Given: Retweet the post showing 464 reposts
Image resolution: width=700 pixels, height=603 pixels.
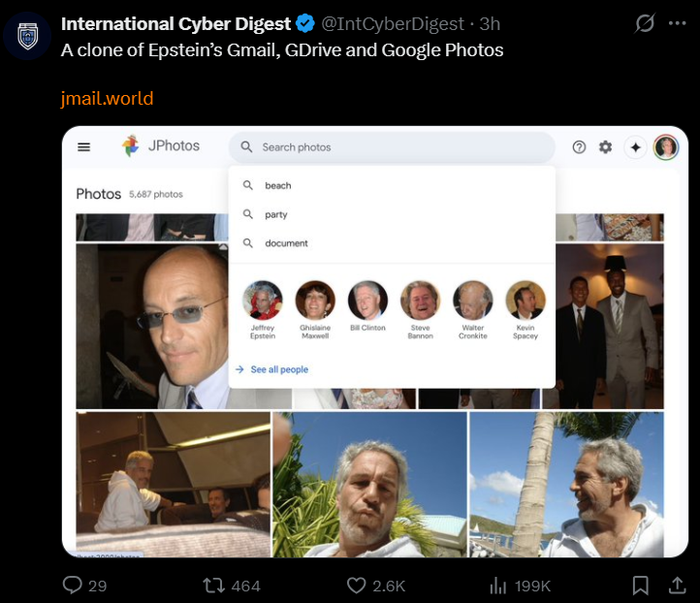Looking at the screenshot, I should pyautogui.click(x=214, y=586).
